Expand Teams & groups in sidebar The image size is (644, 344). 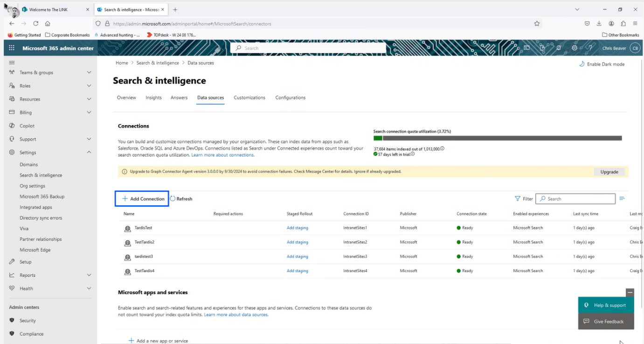(89, 72)
